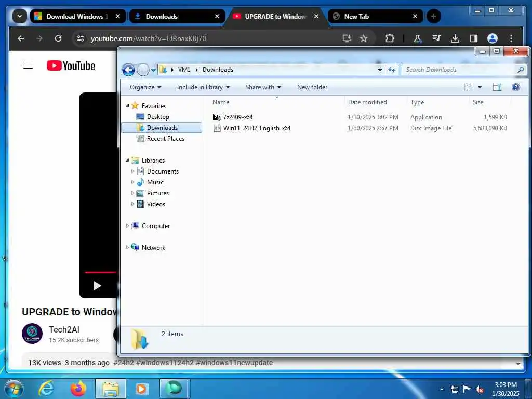This screenshot has width=532, height=399.
Task: Collapse the Libraries group
Action: 128,160
